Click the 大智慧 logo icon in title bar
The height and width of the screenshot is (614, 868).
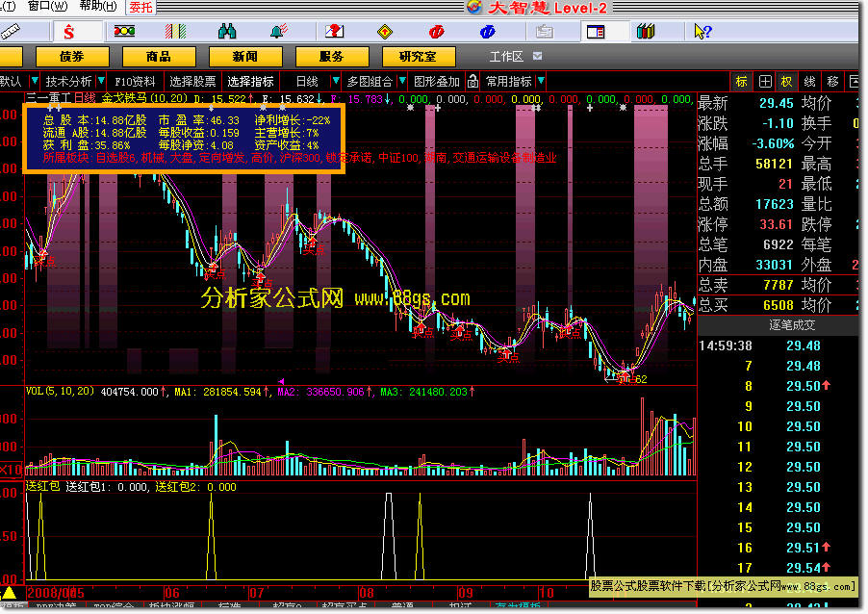click(x=473, y=7)
